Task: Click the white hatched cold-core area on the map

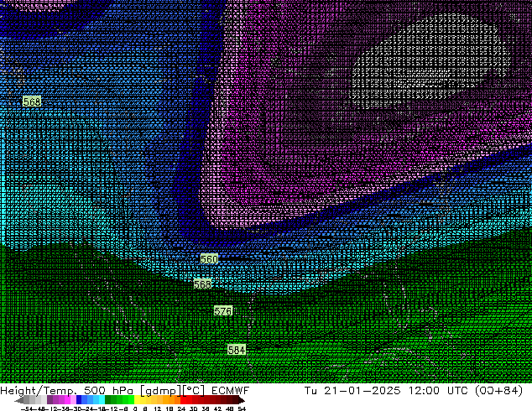Action: click(x=431, y=63)
